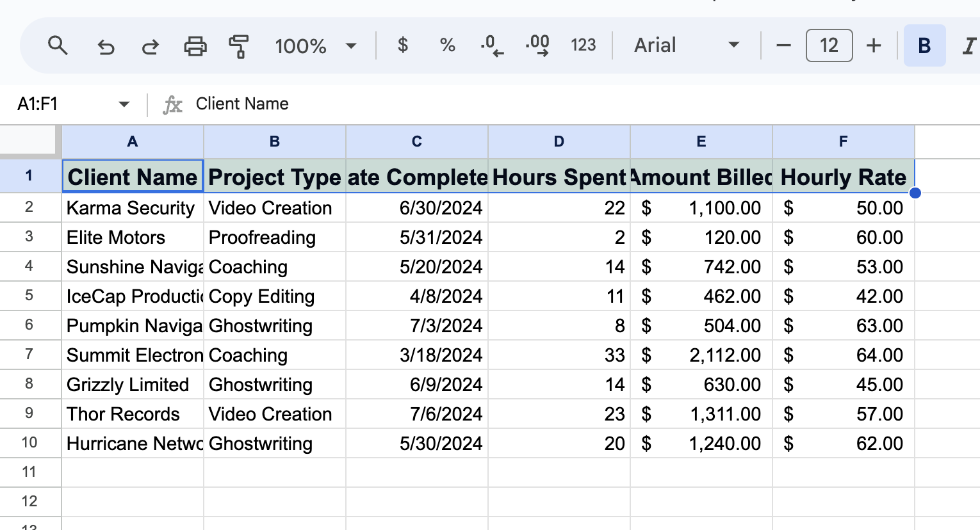Increase decimal places
The width and height of the screenshot is (980, 530).
(x=537, y=45)
